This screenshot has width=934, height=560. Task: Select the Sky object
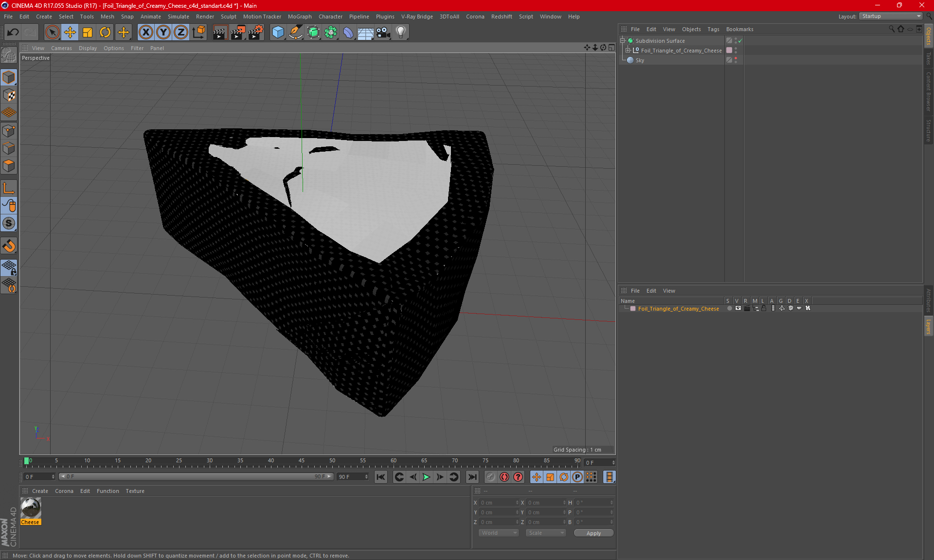tap(640, 60)
